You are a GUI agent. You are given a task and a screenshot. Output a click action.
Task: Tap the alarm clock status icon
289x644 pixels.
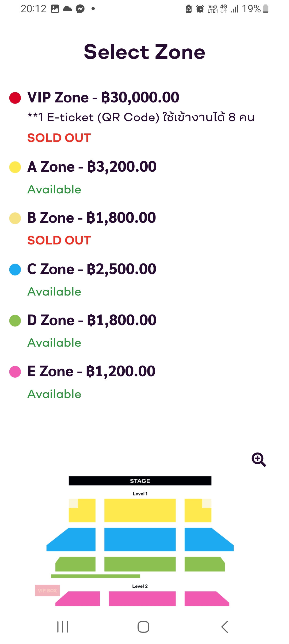coord(200,9)
